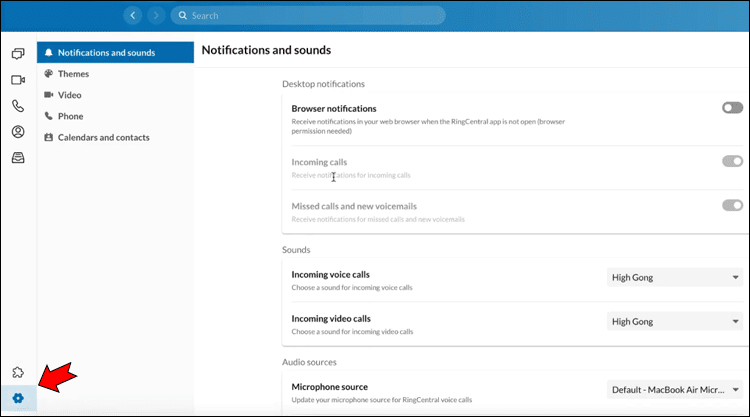Open the Video camera icon in the left rail
This screenshot has height=417, width=750.
(18, 80)
